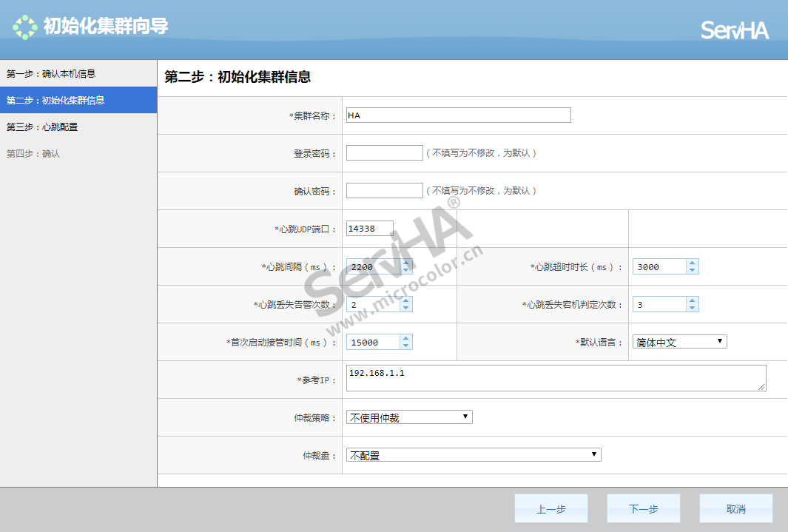Expand the 仲裁盘 arbitration disk dropdown

(x=474, y=455)
